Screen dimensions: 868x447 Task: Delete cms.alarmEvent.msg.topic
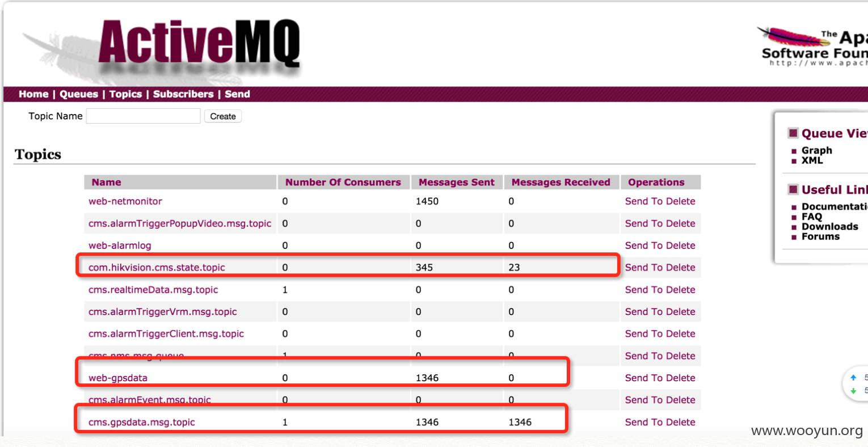(x=681, y=400)
